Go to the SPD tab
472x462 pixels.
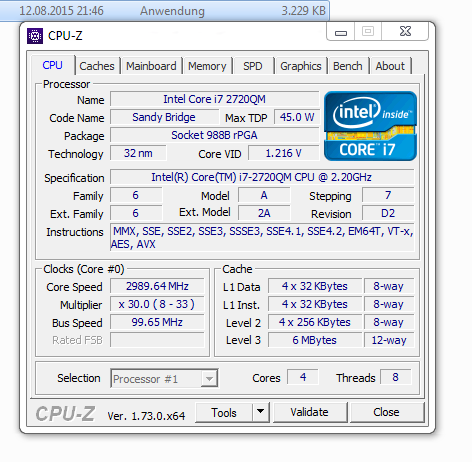click(x=253, y=66)
